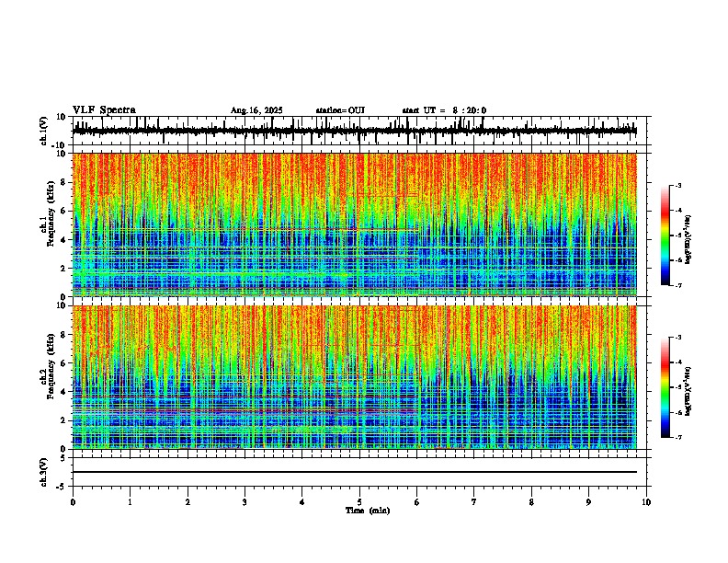Click inside the ch.1 spectrogram panel
The image size is (728, 563).
(354, 224)
